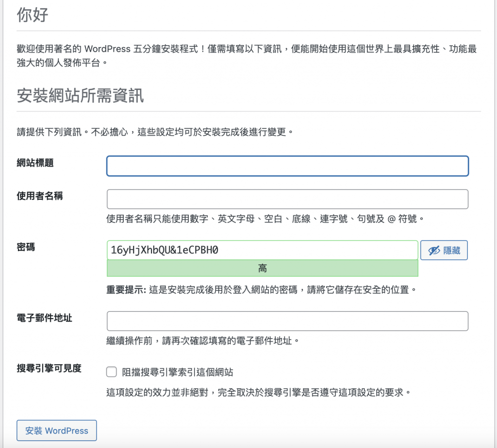Click the 搜尋引擎可見度 label
Screen dimensions: 497x448
click(x=49, y=368)
